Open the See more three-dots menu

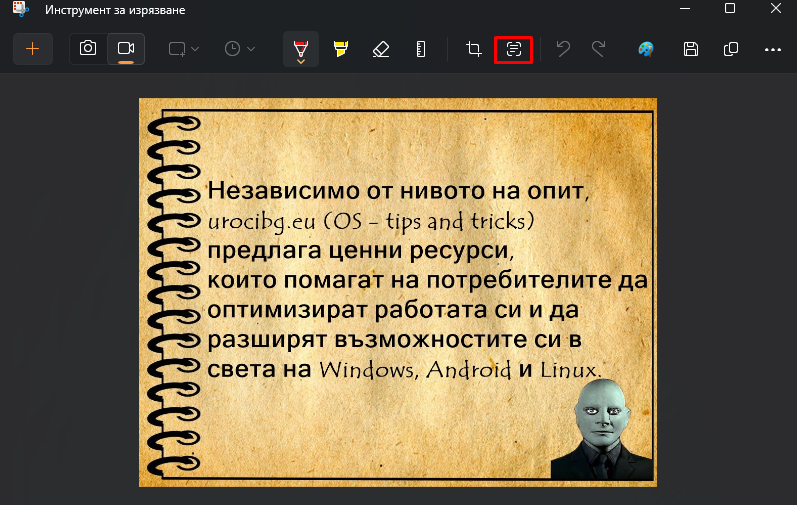[x=773, y=49]
